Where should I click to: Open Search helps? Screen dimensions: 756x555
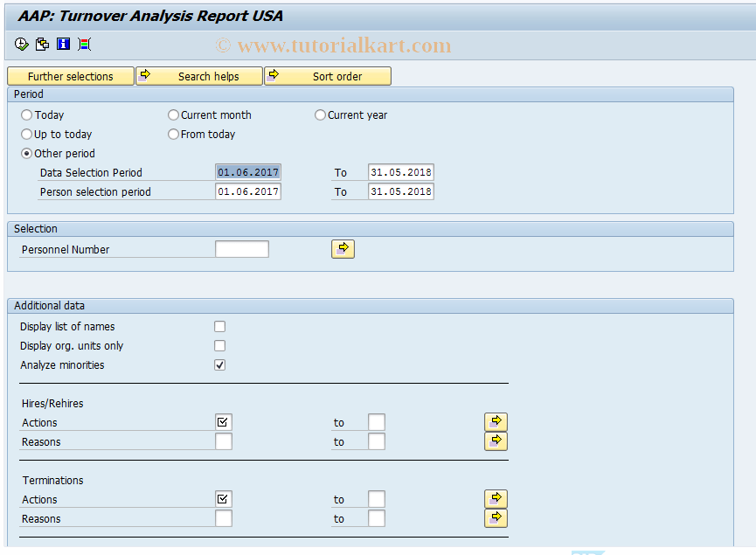pyautogui.click(x=198, y=76)
